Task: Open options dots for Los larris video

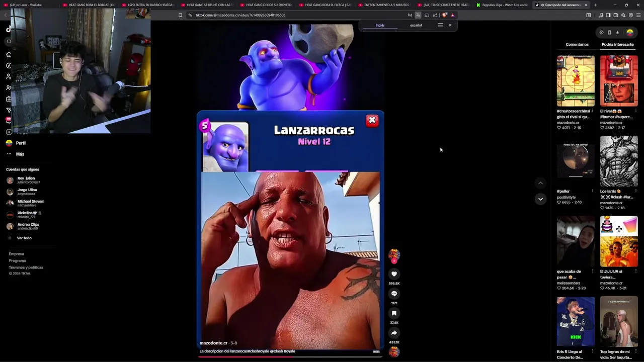Action: pos(635,191)
